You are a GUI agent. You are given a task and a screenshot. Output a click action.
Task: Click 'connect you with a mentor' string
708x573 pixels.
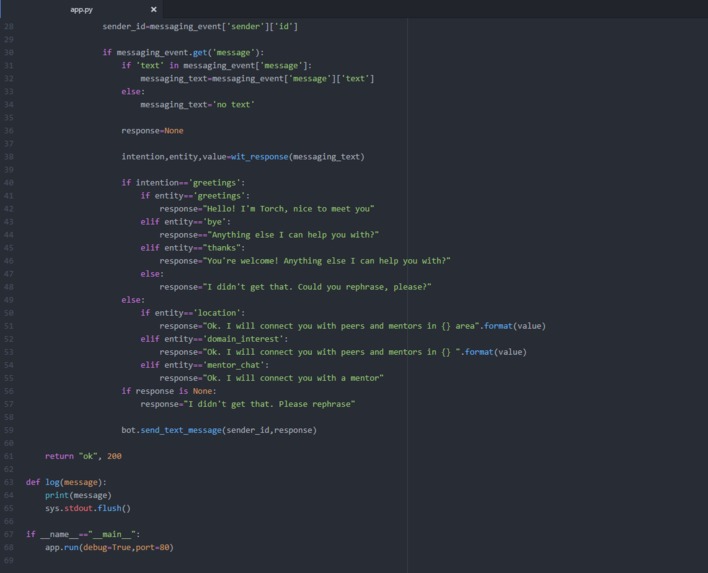tap(293, 378)
